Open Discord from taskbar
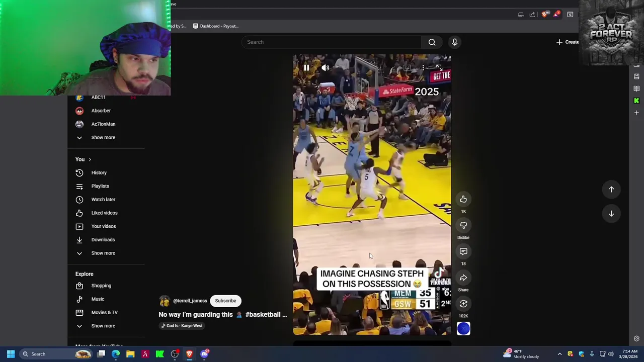The image size is (644, 362). pyautogui.click(x=204, y=354)
